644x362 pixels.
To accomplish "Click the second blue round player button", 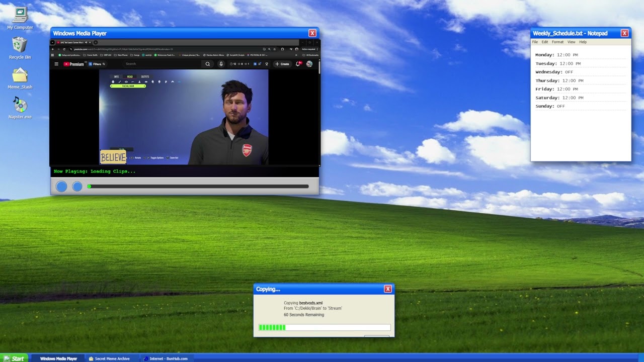I will click(x=77, y=187).
